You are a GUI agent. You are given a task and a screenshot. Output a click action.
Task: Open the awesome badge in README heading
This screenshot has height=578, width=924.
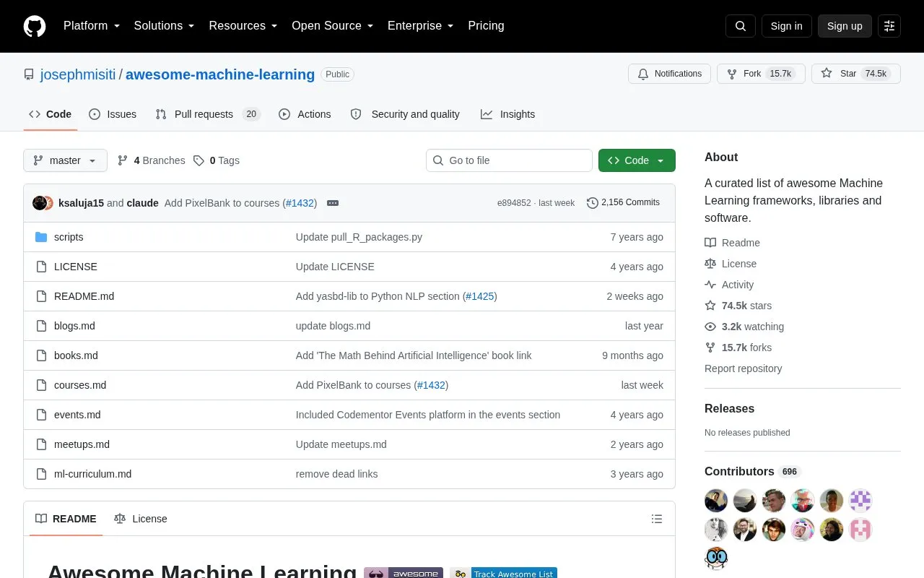pyautogui.click(x=404, y=574)
